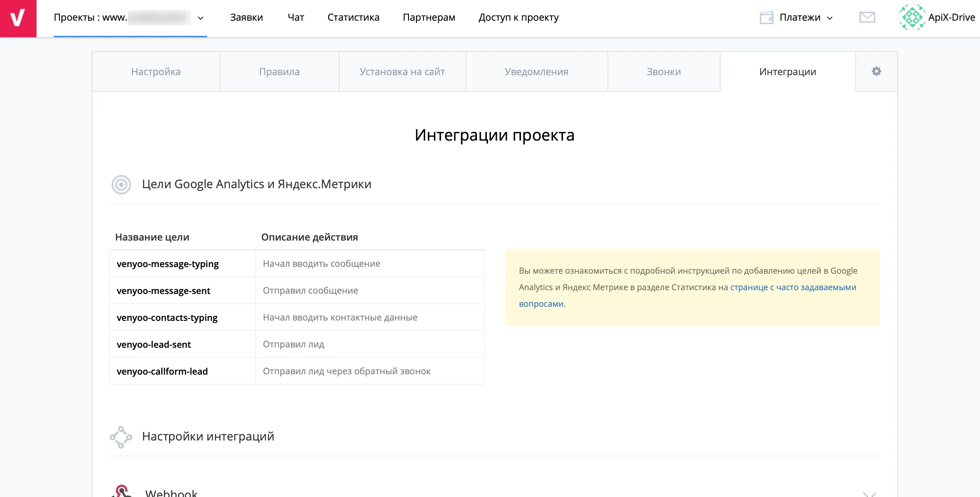Click the Начал вводить сообщение description
The image size is (980, 497).
(x=321, y=264)
